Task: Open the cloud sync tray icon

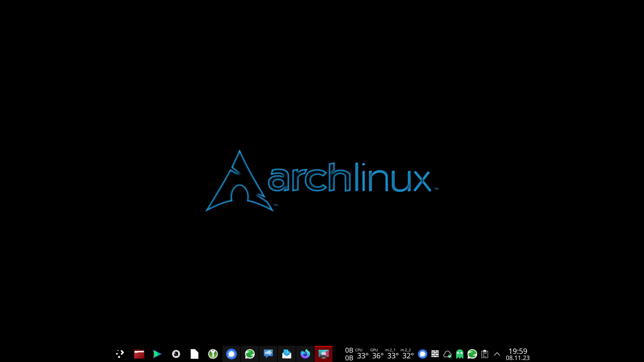Action: tap(447, 354)
